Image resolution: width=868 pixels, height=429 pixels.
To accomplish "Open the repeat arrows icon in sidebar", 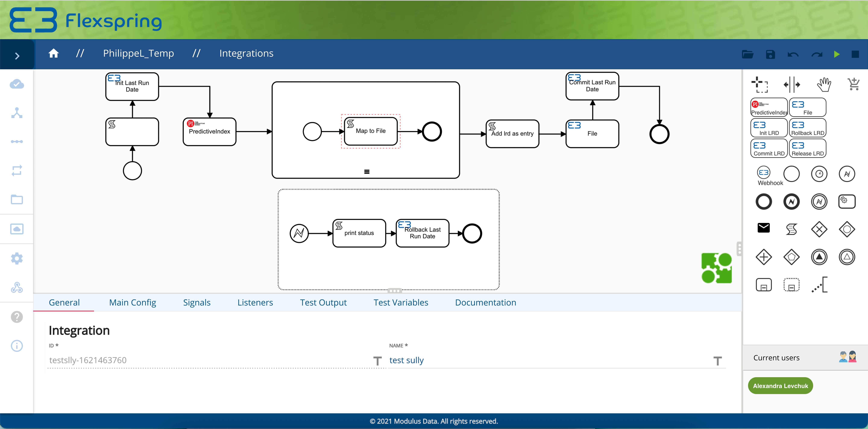I will pyautogui.click(x=17, y=170).
